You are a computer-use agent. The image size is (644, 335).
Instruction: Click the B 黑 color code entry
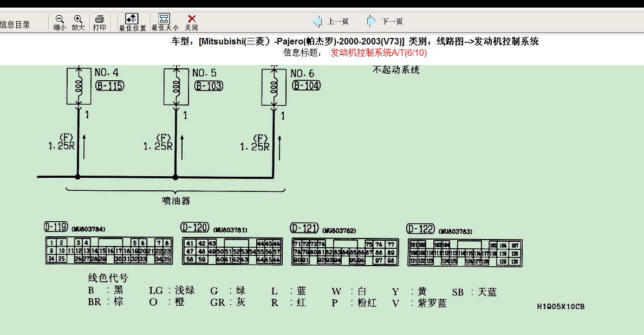106,290
